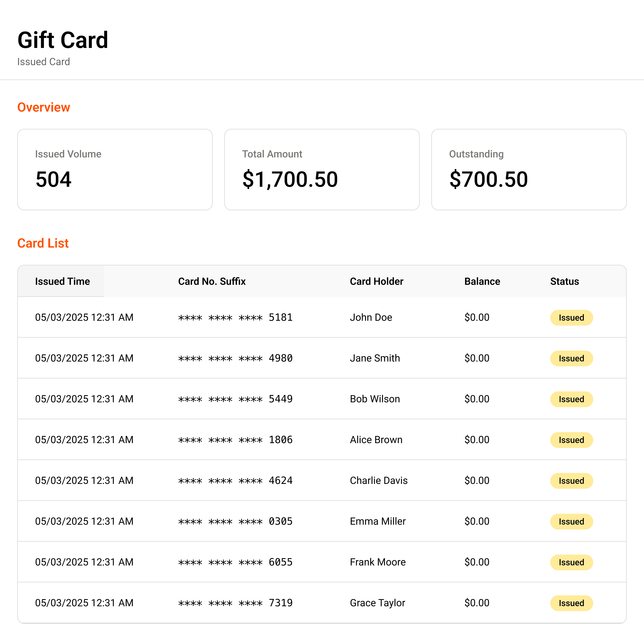Viewport: 644px width, 644px height.
Task: Select Emma Miller's card holder name
Action: click(x=378, y=521)
